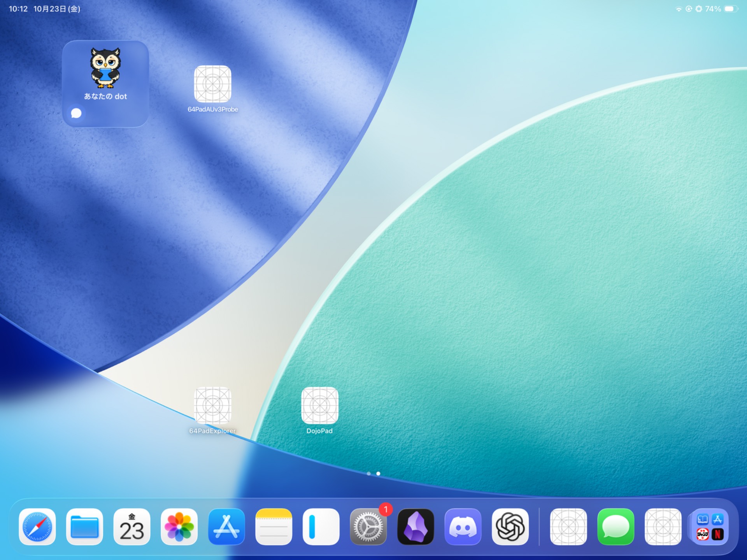The width and height of the screenshot is (747, 560).
Task: Open the App Library folder in dock
Action: coord(710,527)
